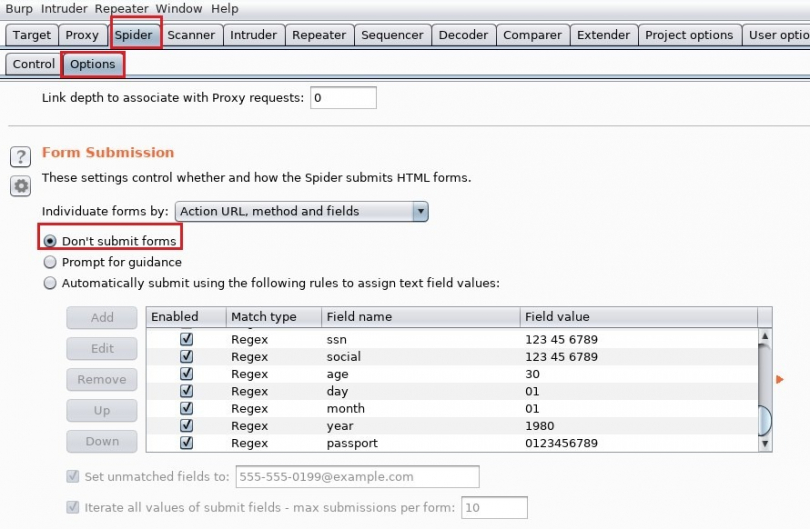This screenshot has width=810, height=529.
Task: Toggle Enabled checkbox for day rule
Action: click(x=186, y=391)
